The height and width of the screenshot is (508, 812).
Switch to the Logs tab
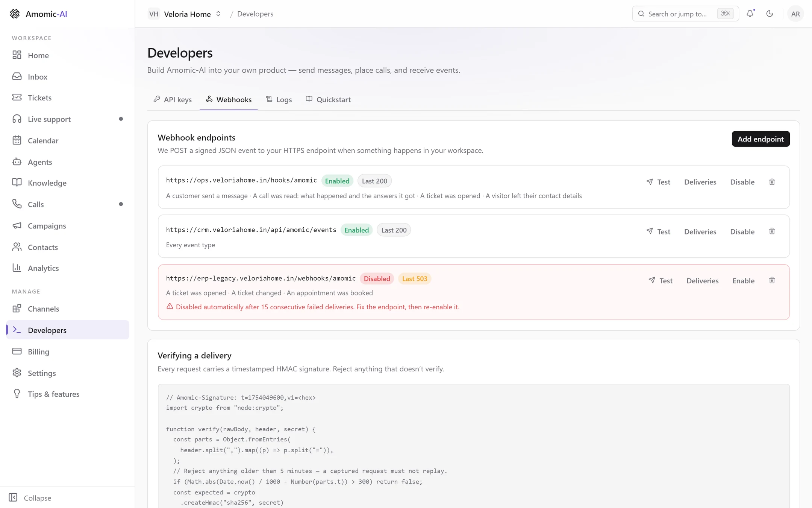279,99
